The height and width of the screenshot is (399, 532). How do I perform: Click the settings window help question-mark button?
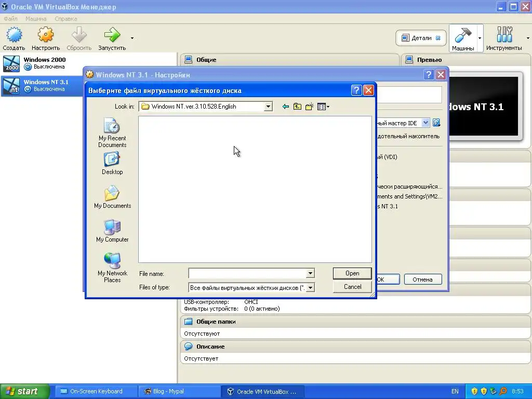(x=429, y=75)
